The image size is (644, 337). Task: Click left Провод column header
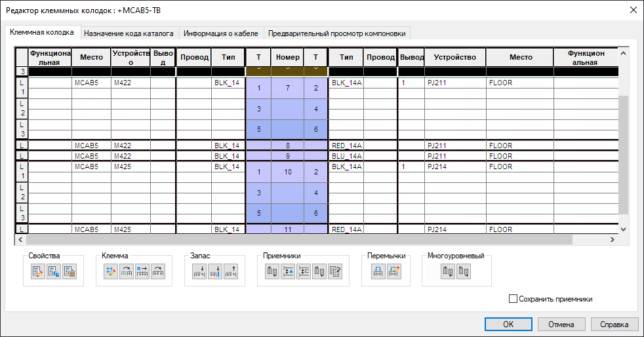tap(194, 57)
